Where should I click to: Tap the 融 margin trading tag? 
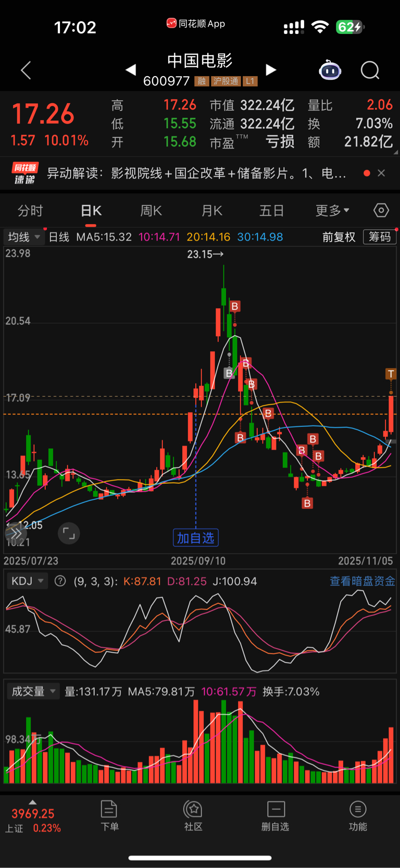202,81
